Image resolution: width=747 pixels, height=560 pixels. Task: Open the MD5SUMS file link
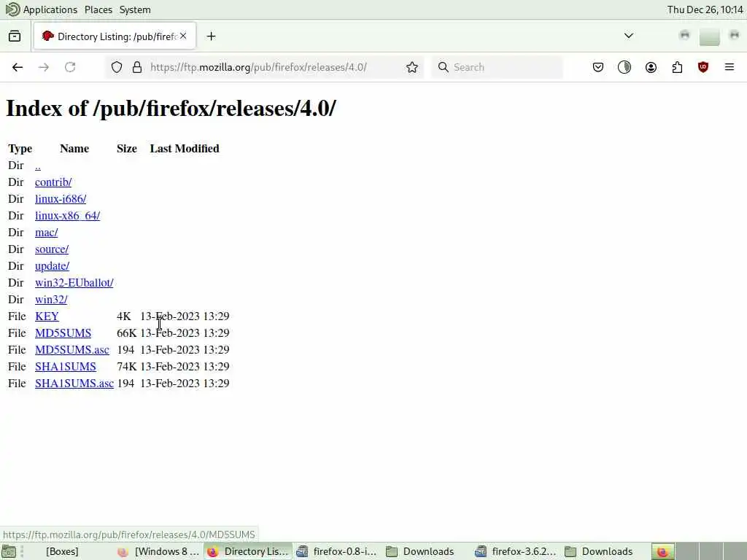[63, 332]
